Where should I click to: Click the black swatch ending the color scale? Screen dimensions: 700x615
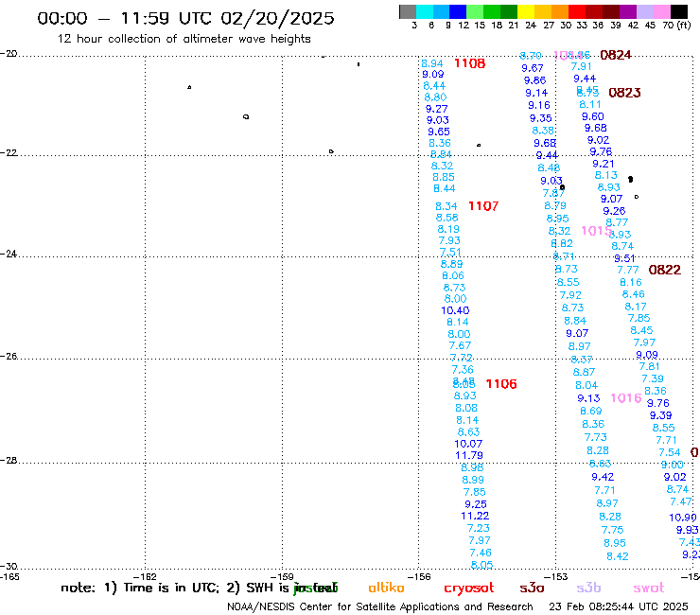[x=678, y=11]
